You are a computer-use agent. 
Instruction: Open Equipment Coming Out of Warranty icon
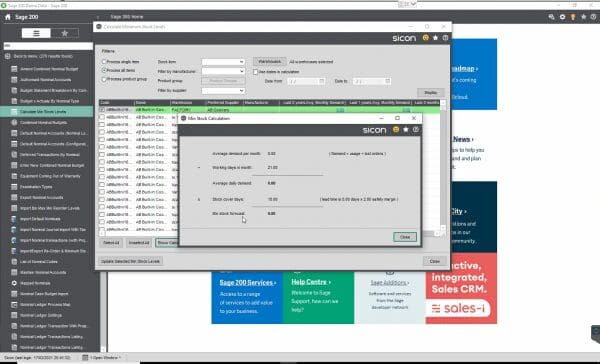pyautogui.click(x=14, y=176)
